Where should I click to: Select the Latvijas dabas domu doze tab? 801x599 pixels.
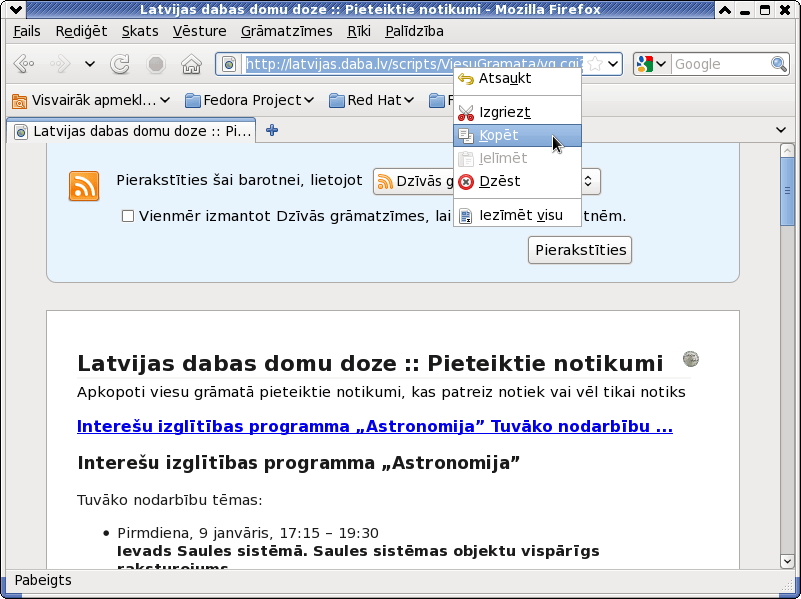(x=131, y=131)
